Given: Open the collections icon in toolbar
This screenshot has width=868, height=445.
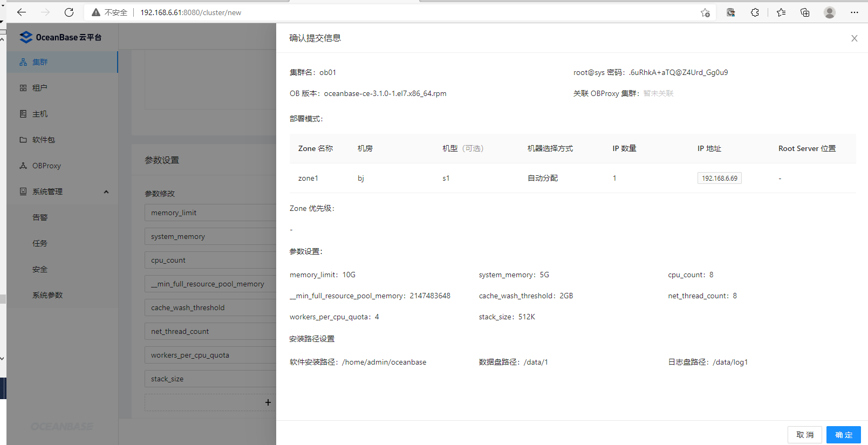Looking at the screenshot, I should pos(805,12).
